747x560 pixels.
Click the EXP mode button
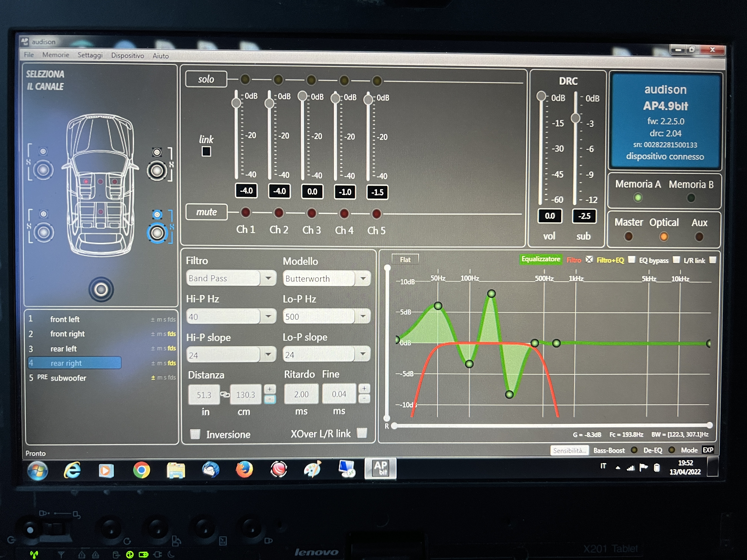point(708,450)
